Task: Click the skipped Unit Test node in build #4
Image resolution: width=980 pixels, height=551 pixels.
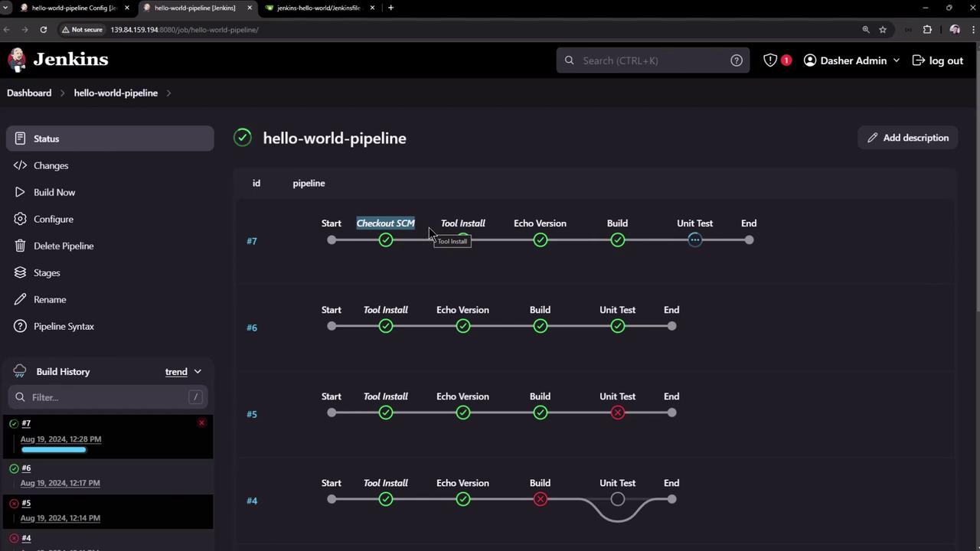Action: (x=617, y=499)
